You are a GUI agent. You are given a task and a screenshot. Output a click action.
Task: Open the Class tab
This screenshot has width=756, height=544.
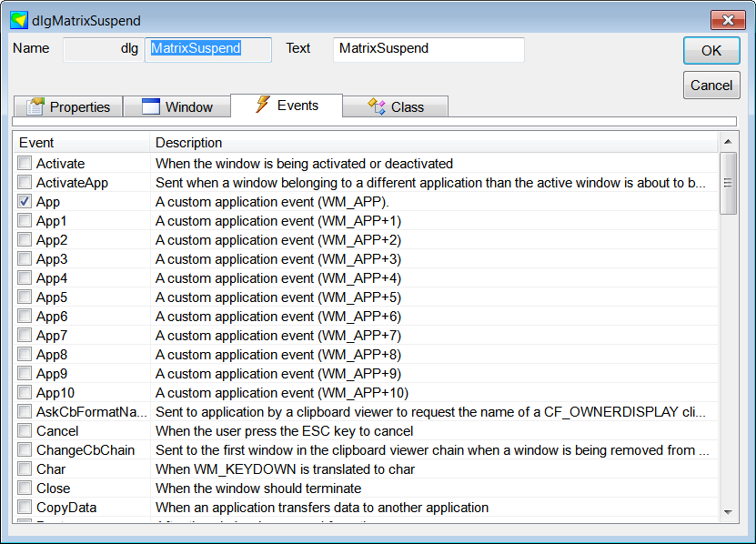click(396, 106)
